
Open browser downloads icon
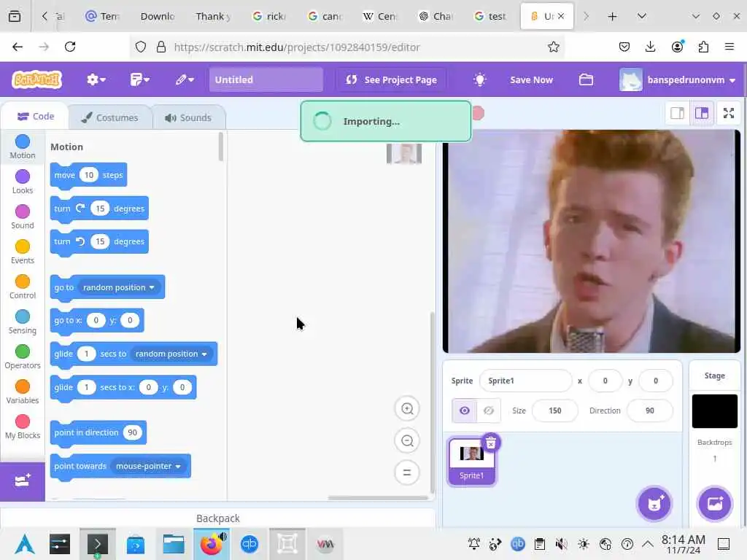pyautogui.click(x=650, y=47)
